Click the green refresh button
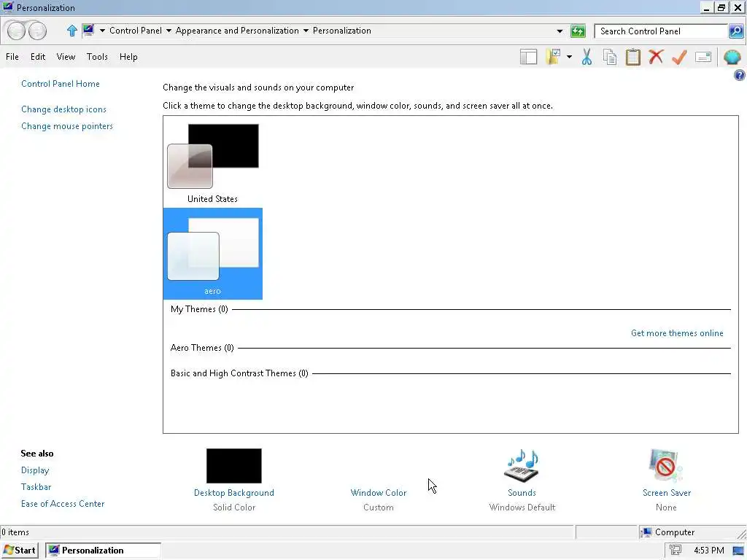 tap(578, 31)
